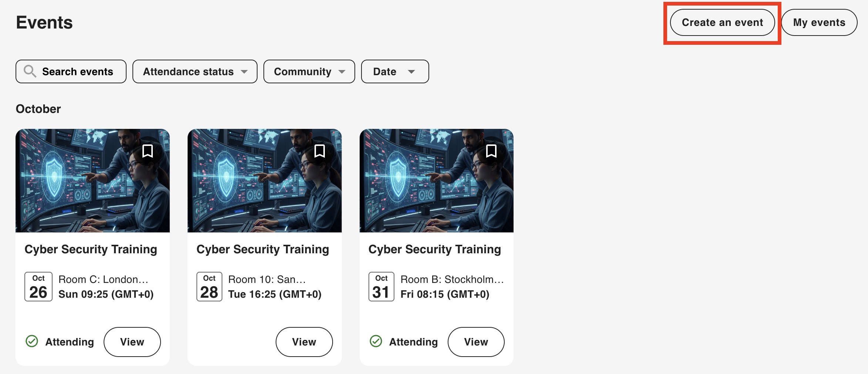The width and height of the screenshot is (868, 374).
Task: View the Room C London event
Action: pyautogui.click(x=132, y=342)
